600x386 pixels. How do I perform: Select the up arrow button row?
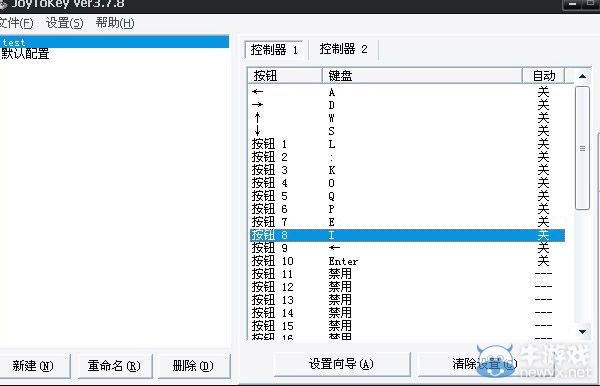pos(408,118)
